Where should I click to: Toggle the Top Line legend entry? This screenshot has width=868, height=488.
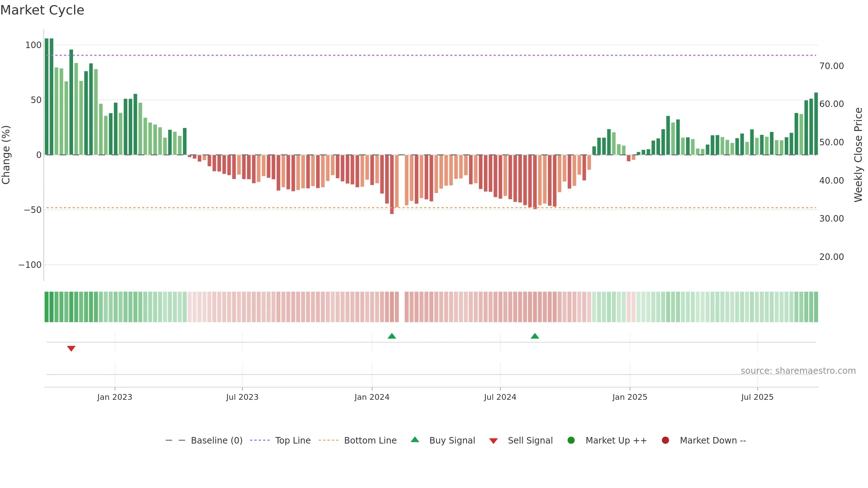280,440
